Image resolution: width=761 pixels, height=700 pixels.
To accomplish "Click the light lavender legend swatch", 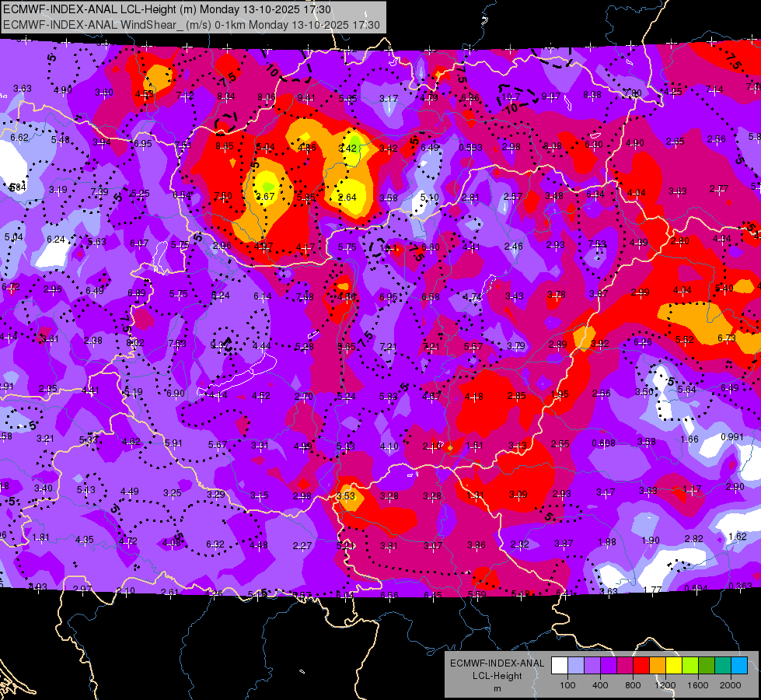I will point(576,666).
